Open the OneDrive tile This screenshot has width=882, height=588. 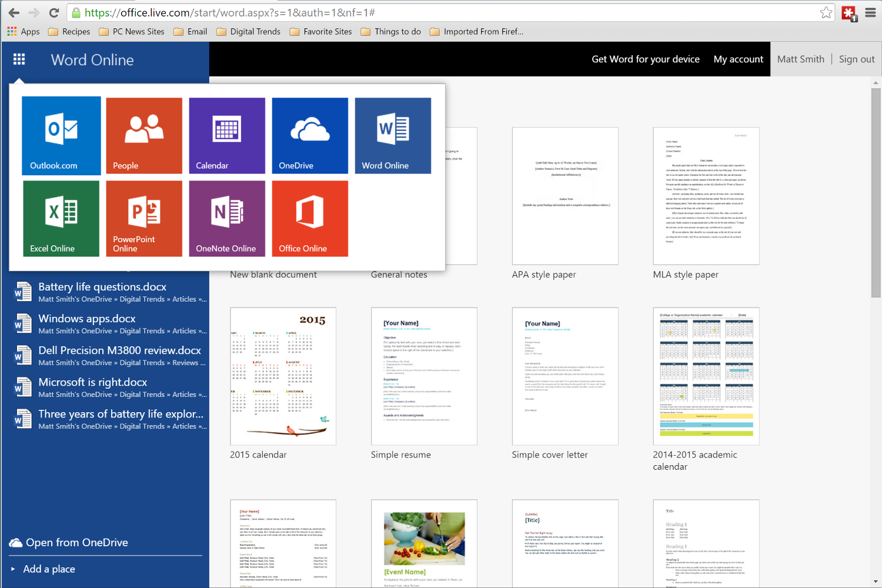coord(310,136)
